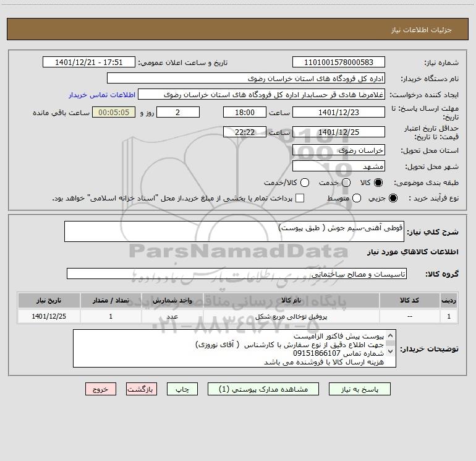Click the گروه کالا field تاسیسات و مصالح ساختمانی
Screen dimensions: 476x461
pos(237,274)
